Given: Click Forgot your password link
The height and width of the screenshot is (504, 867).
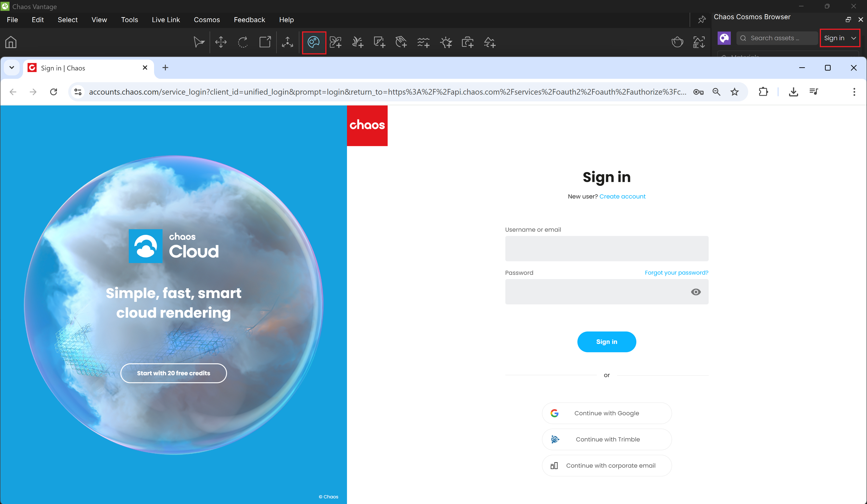Looking at the screenshot, I should click(x=676, y=273).
